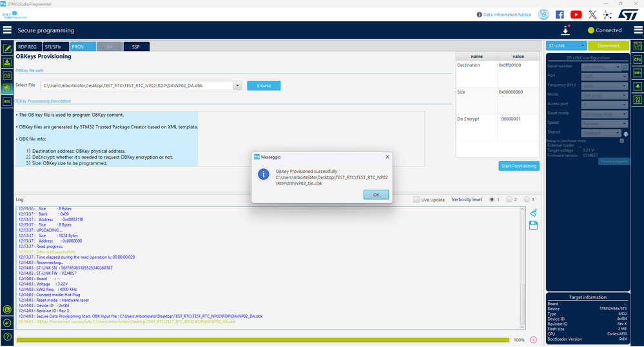Select verbosity level 3 radio button
Screen dimensions: 644x347
[x=527, y=199]
